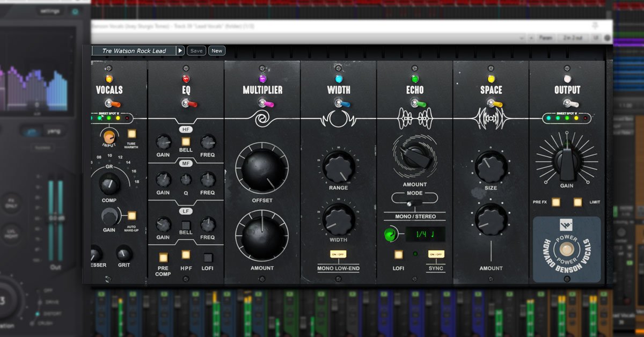Click the 1/4 note echo time display
This screenshot has height=337, width=644.
point(425,234)
